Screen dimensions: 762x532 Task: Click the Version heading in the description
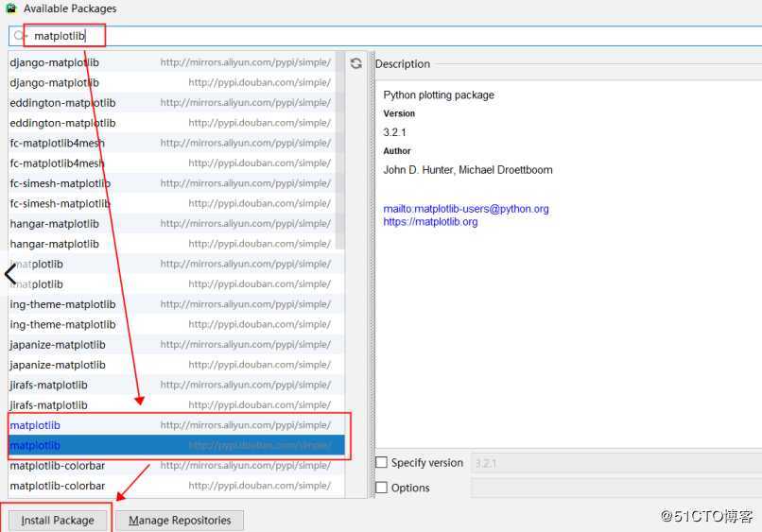399,113
